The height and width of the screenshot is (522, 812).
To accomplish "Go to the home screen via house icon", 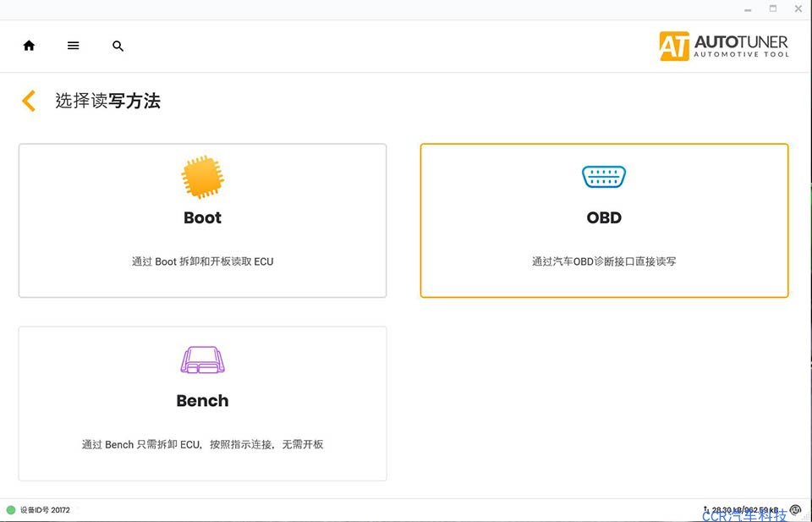I will pos(29,46).
